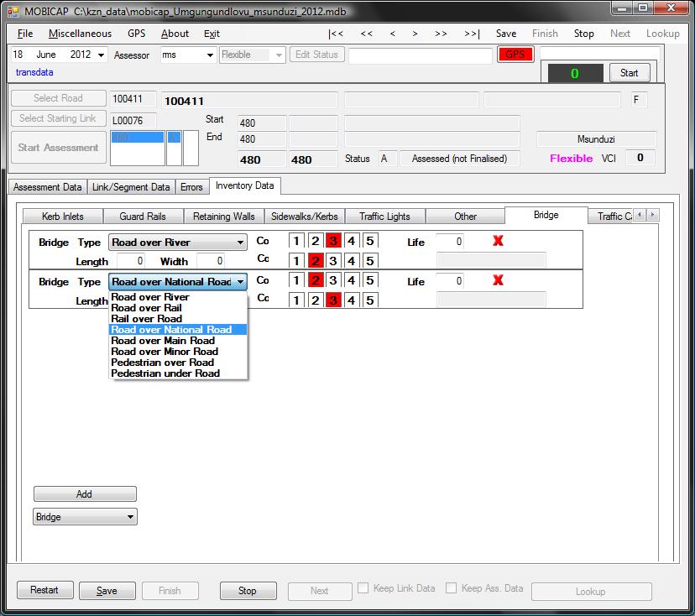Image resolution: width=695 pixels, height=616 pixels.
Task: Enable the Keep Link Data checkbox
Action: point(363,589)
